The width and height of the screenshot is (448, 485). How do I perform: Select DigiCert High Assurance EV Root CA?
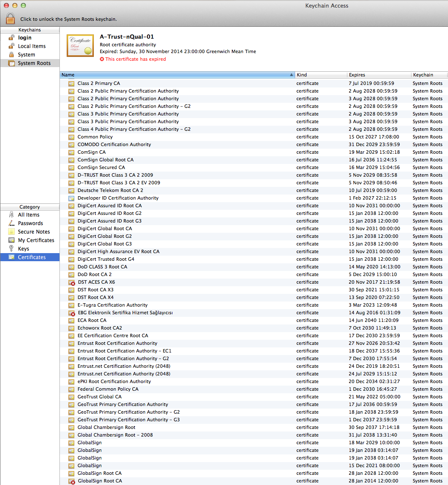[x=254, y=251]
